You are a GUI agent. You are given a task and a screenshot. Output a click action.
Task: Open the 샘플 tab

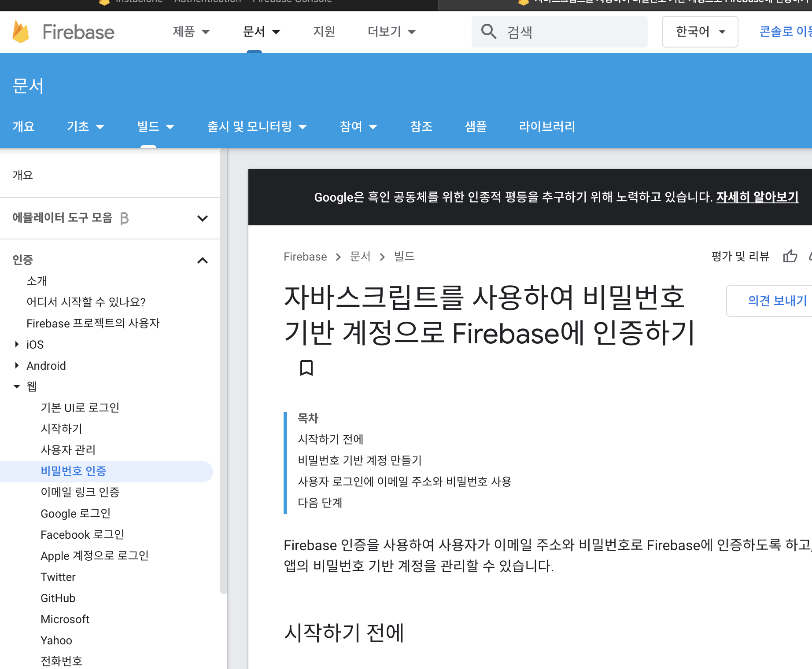476,127
